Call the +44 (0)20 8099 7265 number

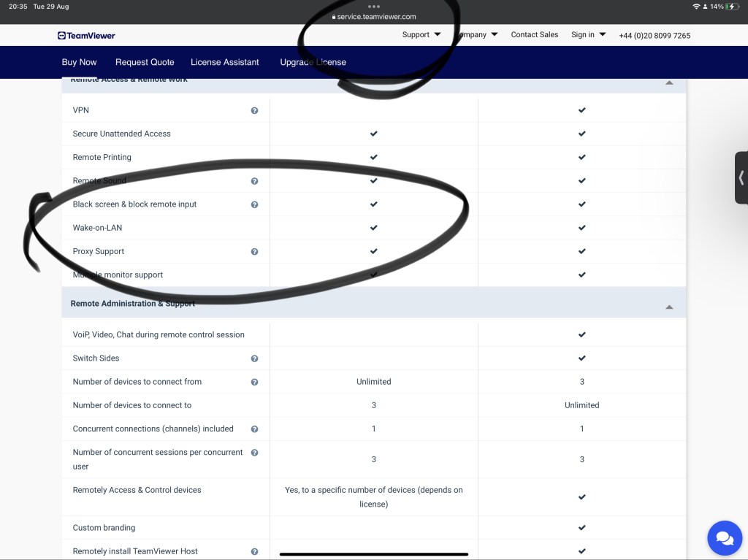pos(654,36)
